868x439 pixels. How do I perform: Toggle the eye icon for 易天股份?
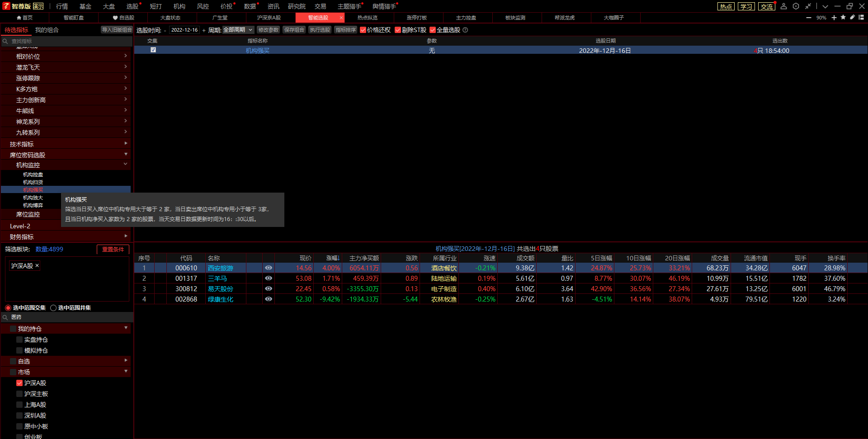269,289
